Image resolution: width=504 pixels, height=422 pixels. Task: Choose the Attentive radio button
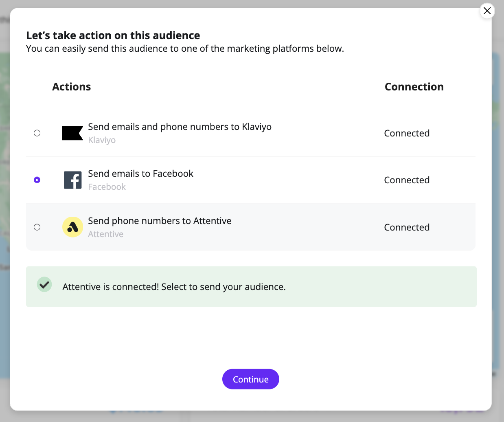(37, 227)
